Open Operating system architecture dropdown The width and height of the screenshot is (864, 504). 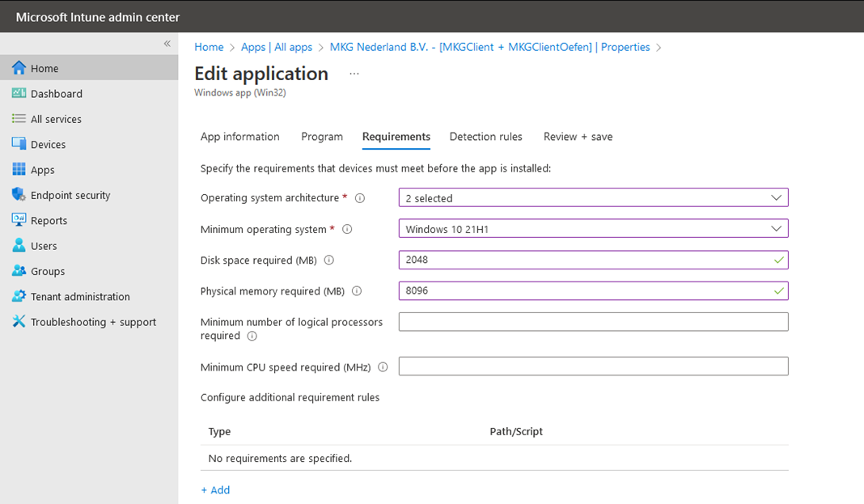(594, 197)
